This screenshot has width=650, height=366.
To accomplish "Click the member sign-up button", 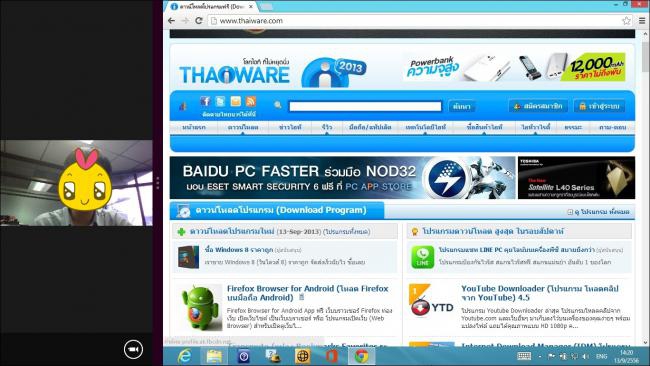I will (538, 106).
